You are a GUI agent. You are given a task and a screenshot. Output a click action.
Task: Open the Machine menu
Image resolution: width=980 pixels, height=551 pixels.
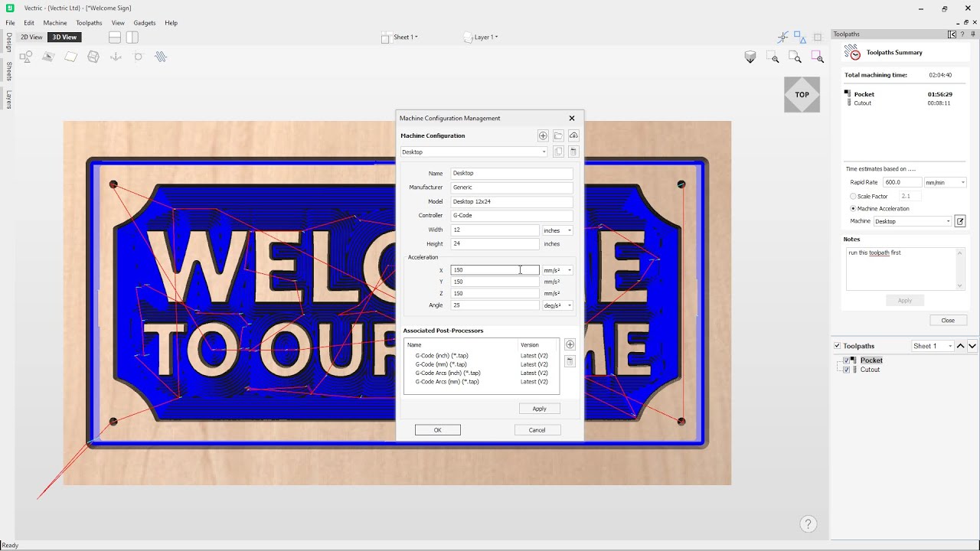pyautogui.click(x=55, y=23)
